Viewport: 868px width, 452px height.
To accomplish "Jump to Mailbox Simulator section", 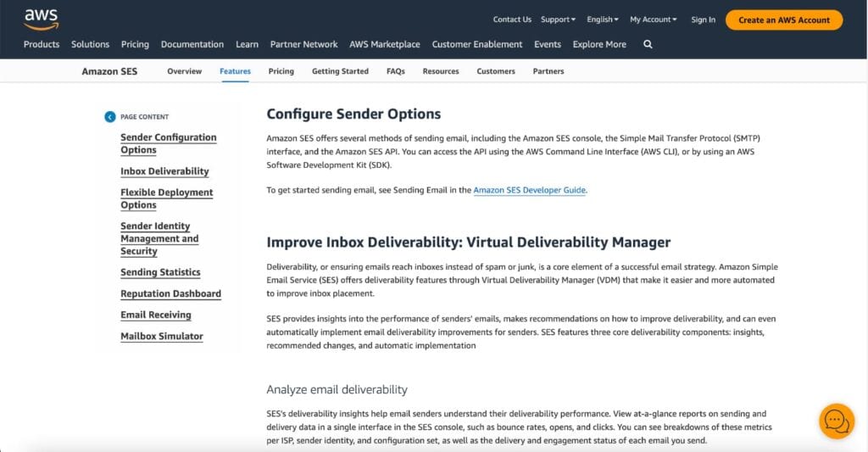I will click(x=162, y=336).
